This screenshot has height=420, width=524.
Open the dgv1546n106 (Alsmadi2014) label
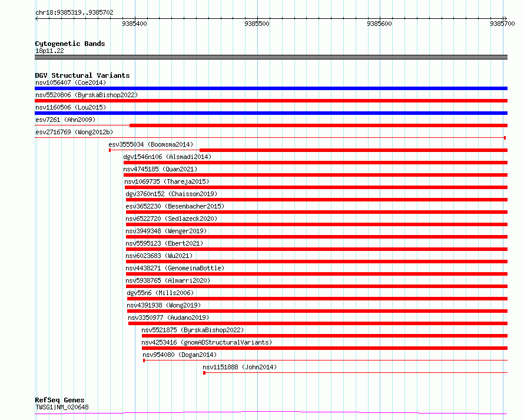point(167,157)
